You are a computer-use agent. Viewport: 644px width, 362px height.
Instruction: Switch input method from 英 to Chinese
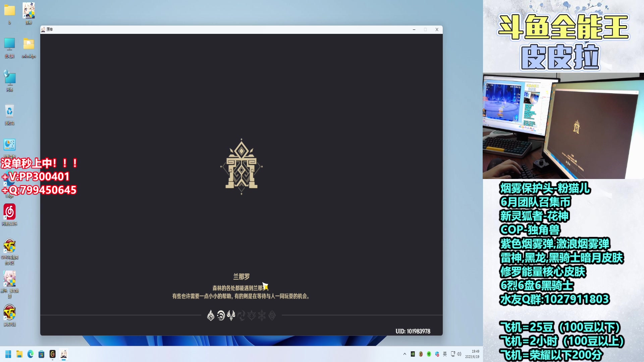pos(445,354)
